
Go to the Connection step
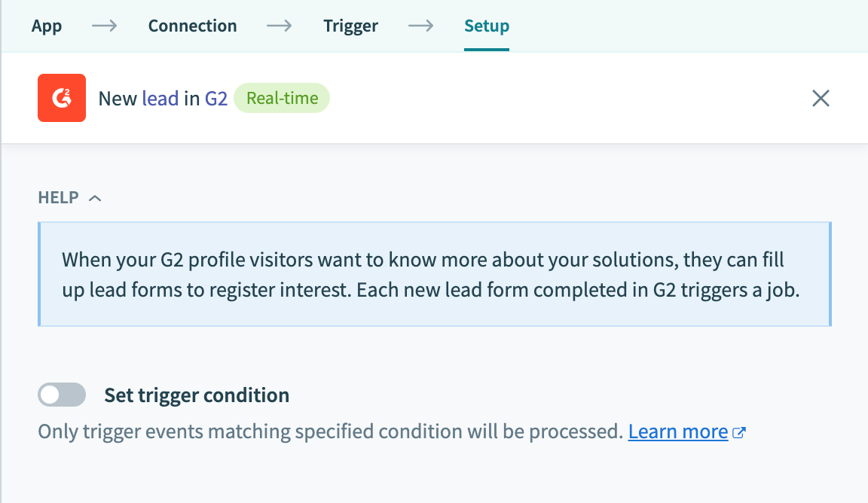(192, 26)
